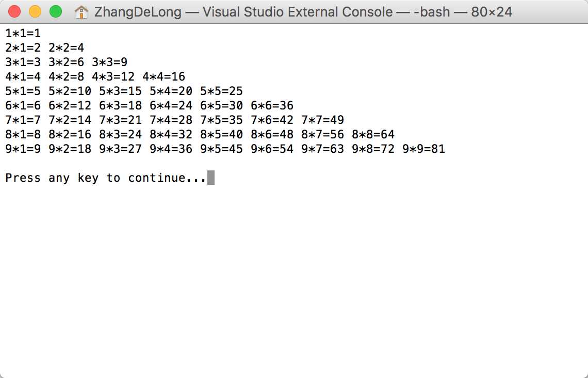Click 8*8=64 at the eighth row end
Image resolution: width=588 pixels, height=378 pixels.
pyautogui.click(x=373, y=134)
